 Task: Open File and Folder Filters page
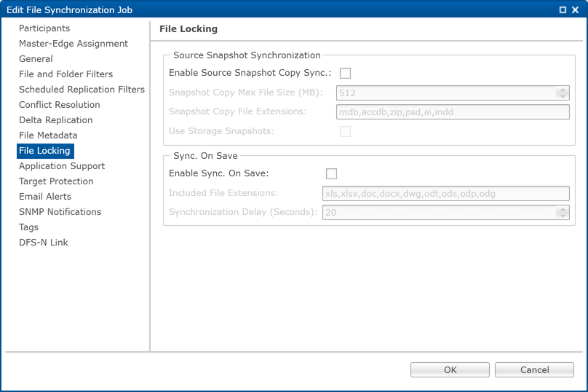click(65, 74)
